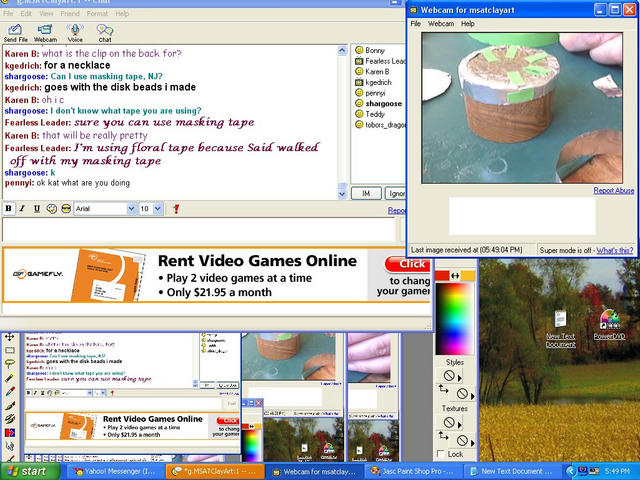Viewport: 640px width, 480px height.
Task: Expand the upper Styles swatch flyout arrow
Action: click(460, 378)
